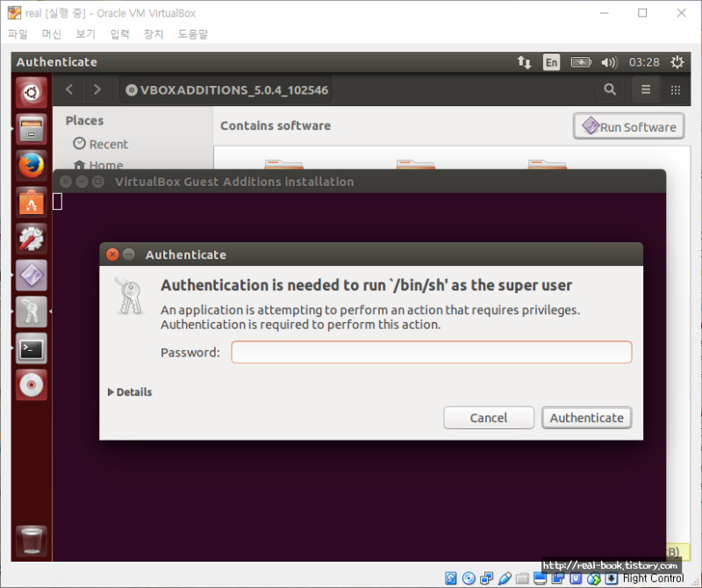
Task: Open the 보기 menu
Action: tap(85, 34)
